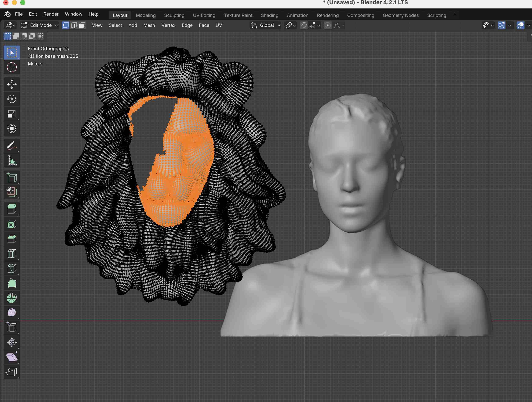The width and height of the screenshot is (532, 402).
Task: Select the Select Box tool
Action: pos(12,53)
